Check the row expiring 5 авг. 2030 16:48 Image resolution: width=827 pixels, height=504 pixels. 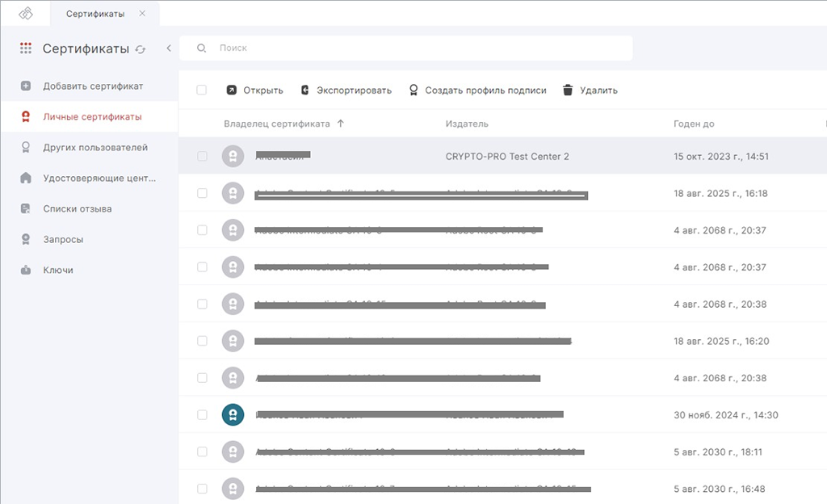(202, 488)
